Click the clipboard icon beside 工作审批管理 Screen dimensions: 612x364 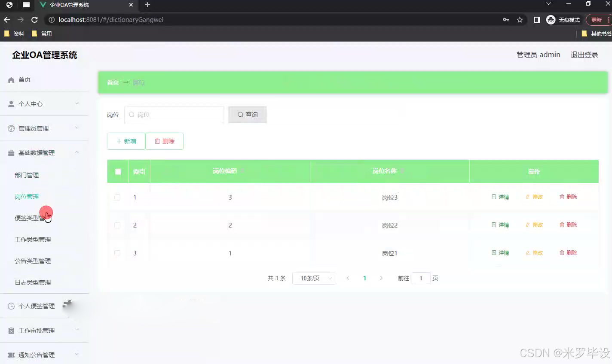click(x=11, y=331)
